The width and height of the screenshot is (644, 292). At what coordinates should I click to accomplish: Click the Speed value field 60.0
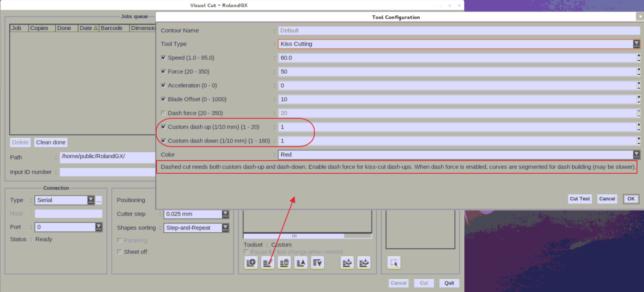point(457,58)
